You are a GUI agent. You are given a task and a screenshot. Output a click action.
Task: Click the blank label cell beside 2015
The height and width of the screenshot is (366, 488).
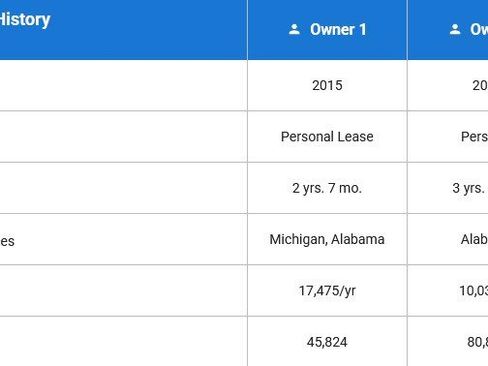click(x=123, y=85)
